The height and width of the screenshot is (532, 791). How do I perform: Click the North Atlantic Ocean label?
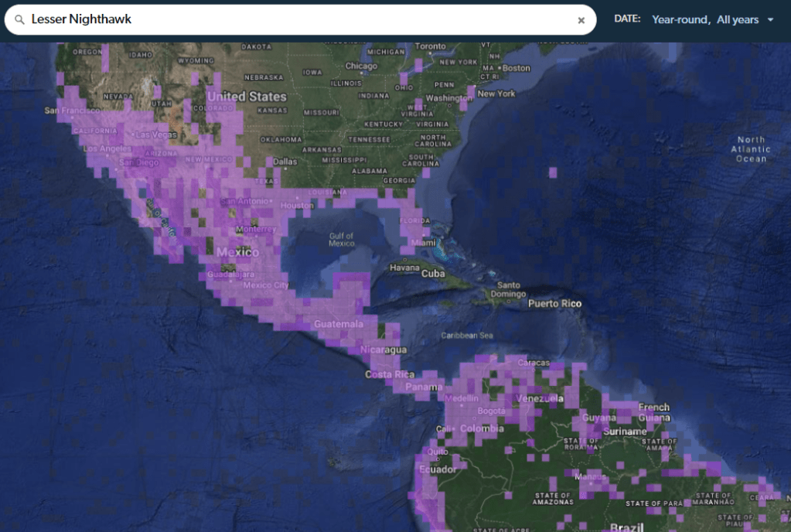click(x=751, y=149)
